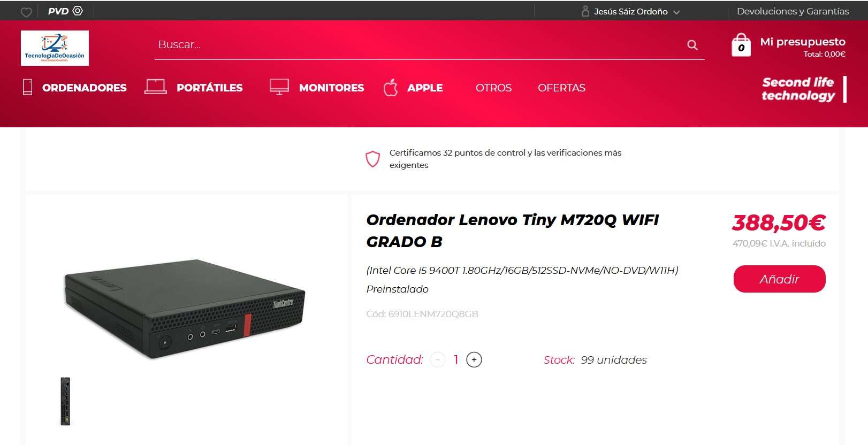Open the shopping bag cart icon
The height and width of the screenshot is (445, 868).
tap(741, 45)
